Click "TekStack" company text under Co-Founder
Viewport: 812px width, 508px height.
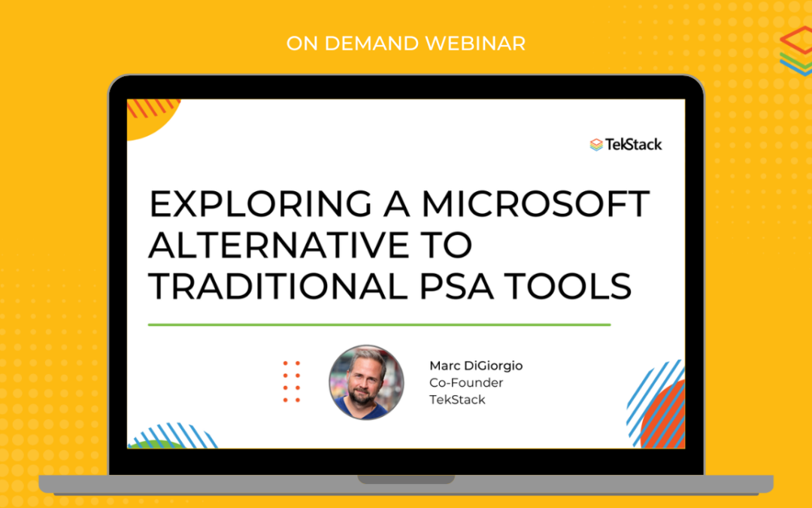(457, 400)
